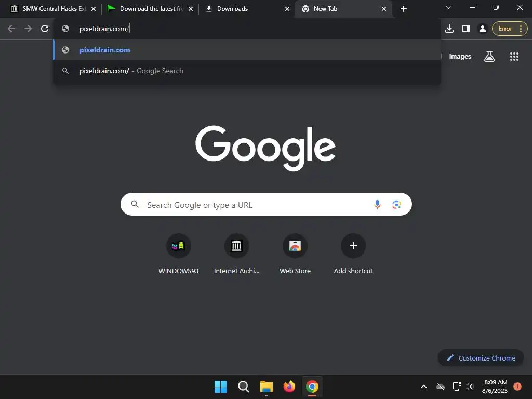
Task: Open File Explorer from taskbar
Action: click(267, 387)
